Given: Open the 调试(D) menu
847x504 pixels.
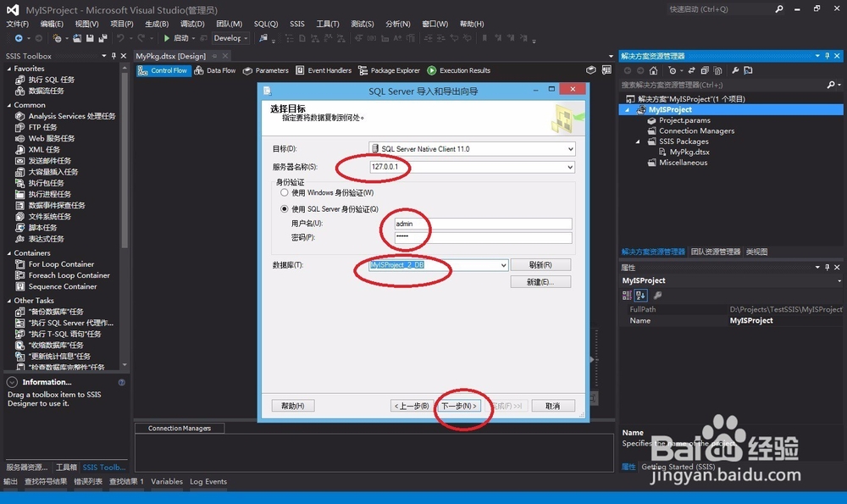Looking at the screenshot, I should 192,24.
